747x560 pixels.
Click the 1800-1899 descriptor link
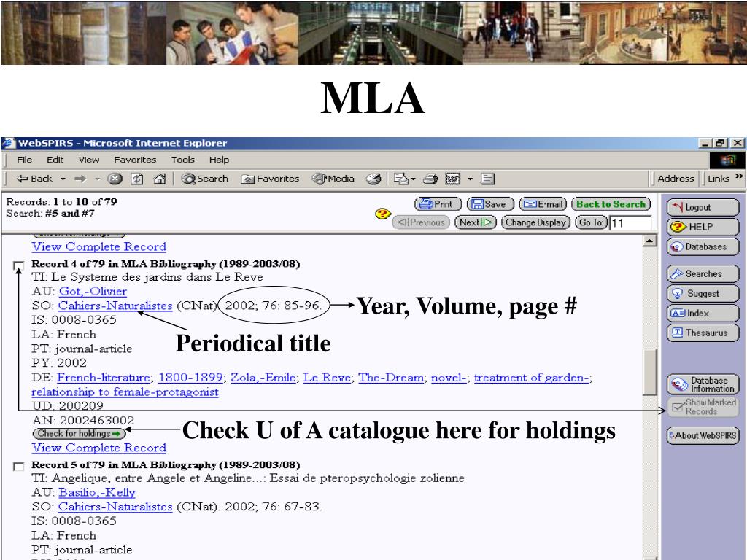coord(190,378)
